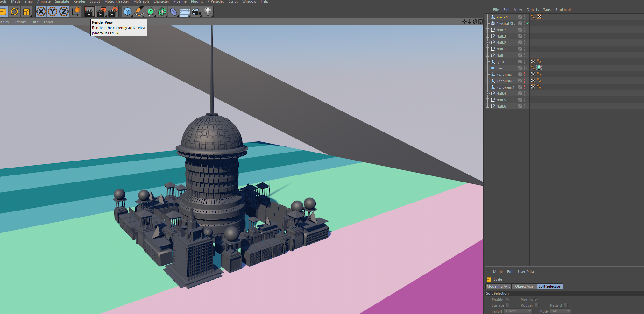Open the Character menu
The image size is (644, 314).
[161, 2]
